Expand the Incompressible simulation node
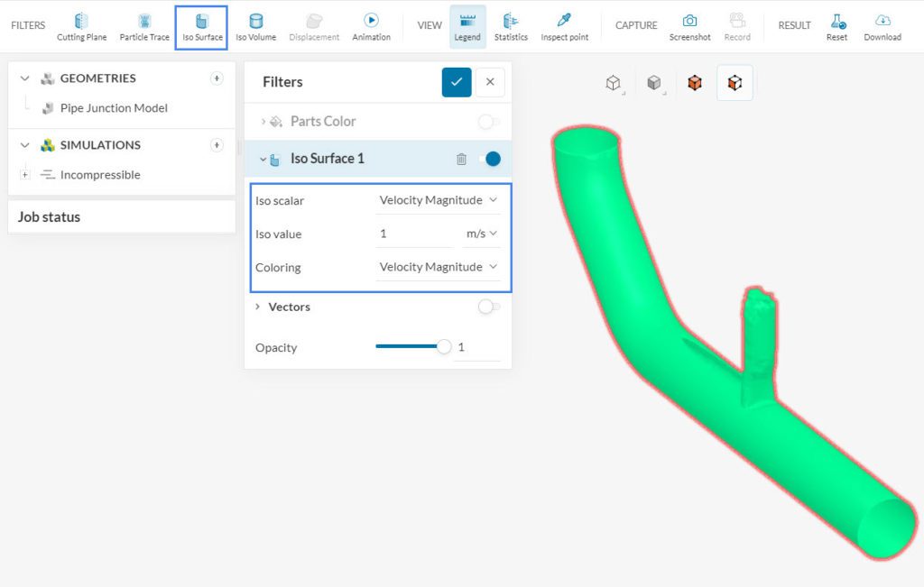 coord(24,175)
